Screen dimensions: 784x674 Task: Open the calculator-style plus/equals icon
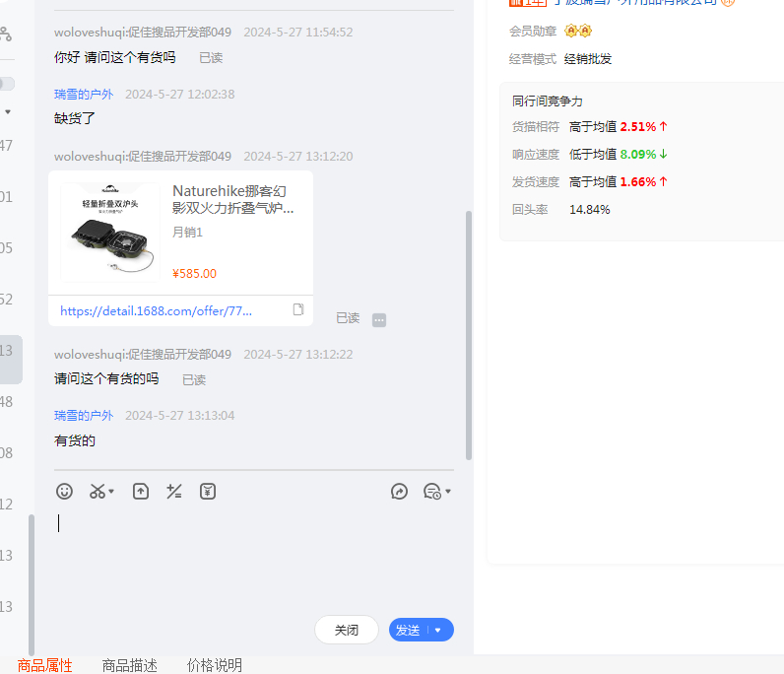point(174,491)
